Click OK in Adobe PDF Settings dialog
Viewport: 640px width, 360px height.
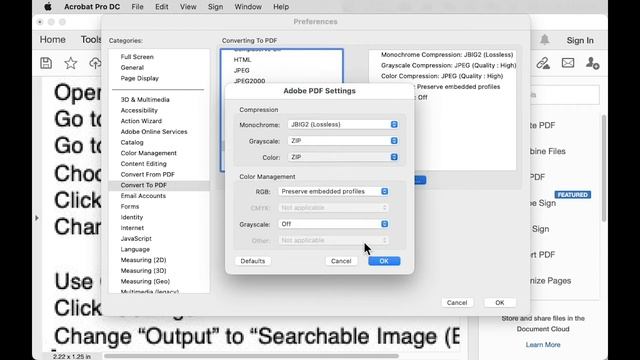click(x=384, y=261)
